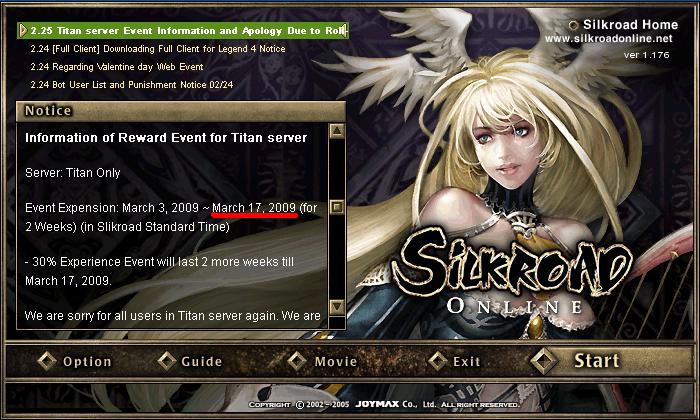Open the Option settings
This screenshot has width=700, height=420.
87,362
